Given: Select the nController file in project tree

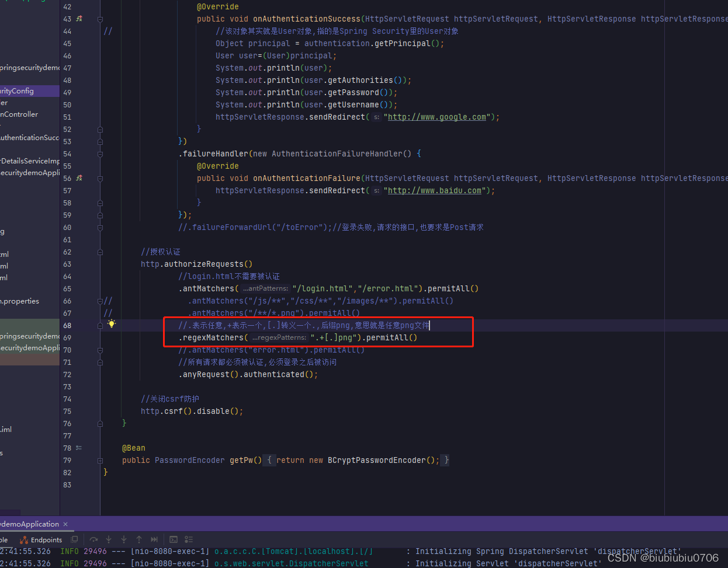Looking at the screenshot, I should 19,114.
